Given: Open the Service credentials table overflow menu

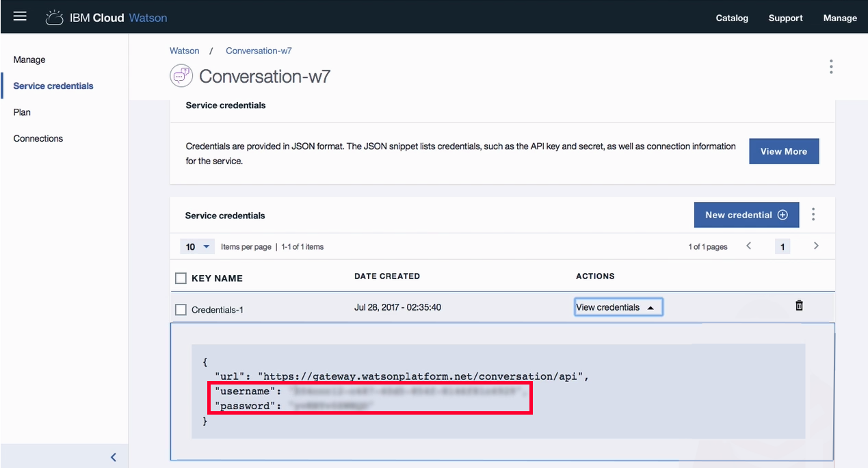Looking at the screenshot, I should [x=813, y=214].
